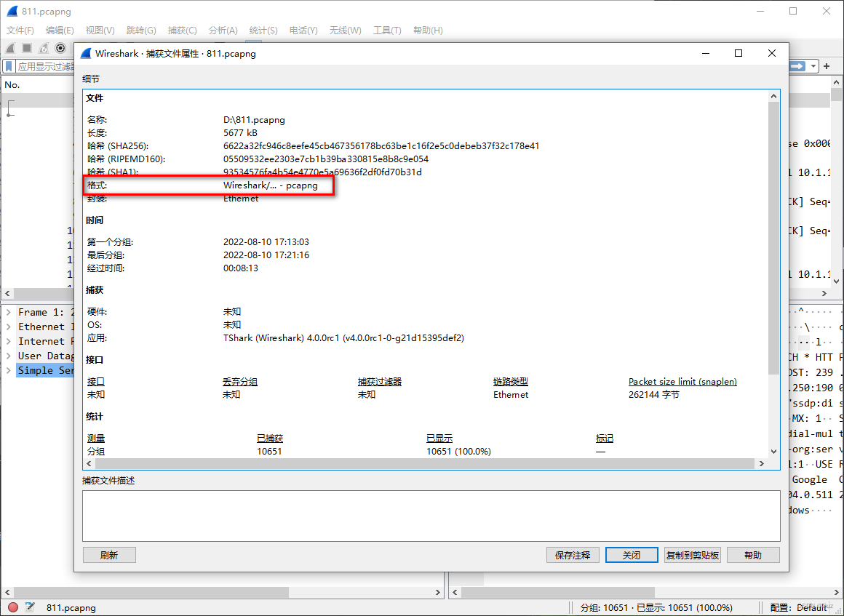
Task: Click the first packet time 17:13:03
Action: pyautogui.click(x=266, y=241)
